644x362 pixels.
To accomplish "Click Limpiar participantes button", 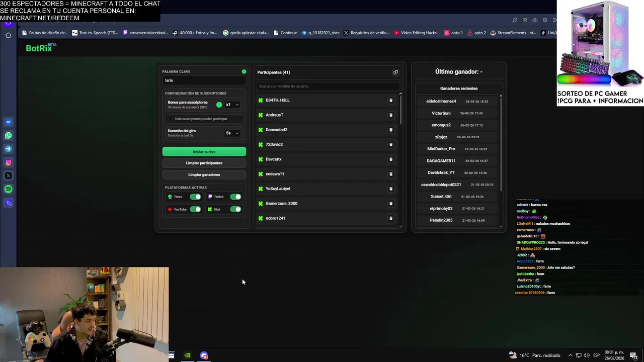I will coord(204,163).
